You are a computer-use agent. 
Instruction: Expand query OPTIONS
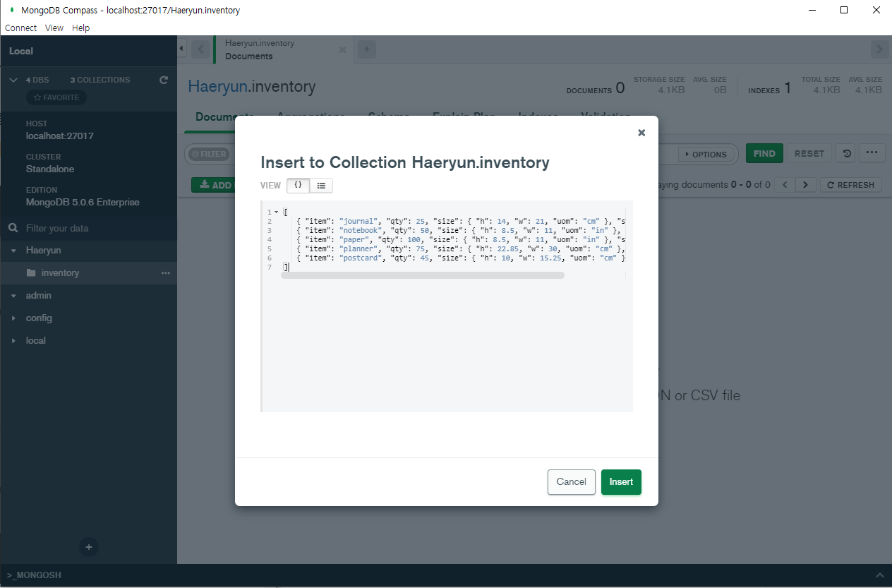tap(706, 154)
